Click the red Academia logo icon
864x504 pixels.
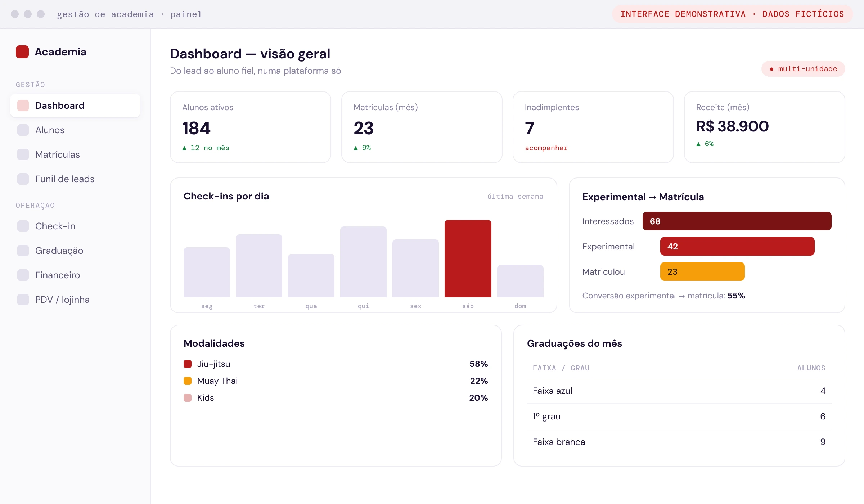22,52
